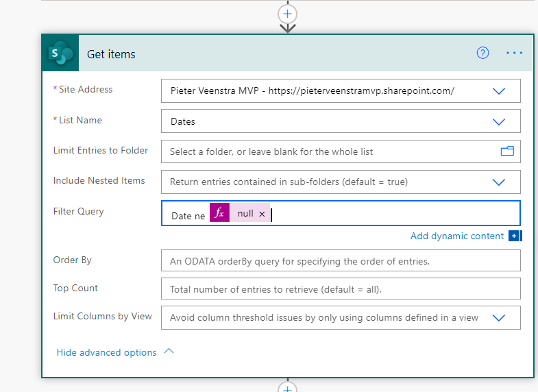
Task: Expand the Include Nested Items dropdown
Action: point(498,182)
